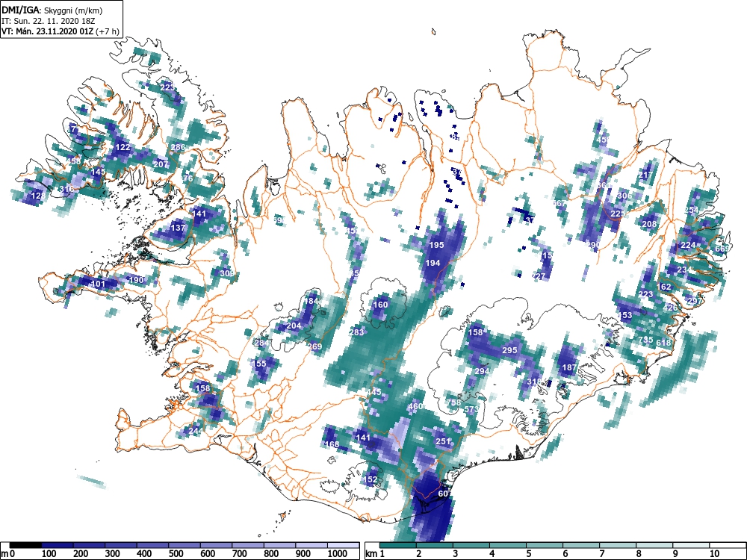Click the visibility value 295 on the map

coord(509,350)
